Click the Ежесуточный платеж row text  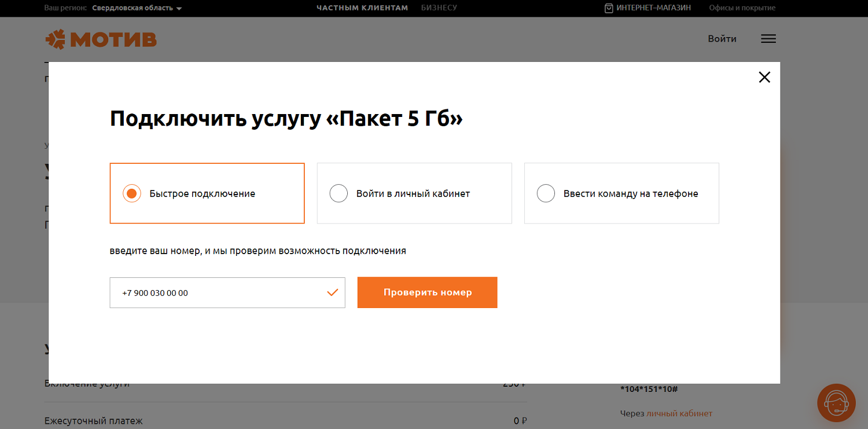coord(94,421)
